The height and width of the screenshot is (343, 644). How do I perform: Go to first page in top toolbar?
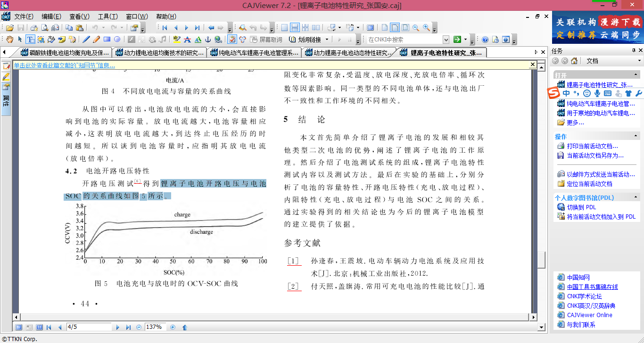click(165, 28)
